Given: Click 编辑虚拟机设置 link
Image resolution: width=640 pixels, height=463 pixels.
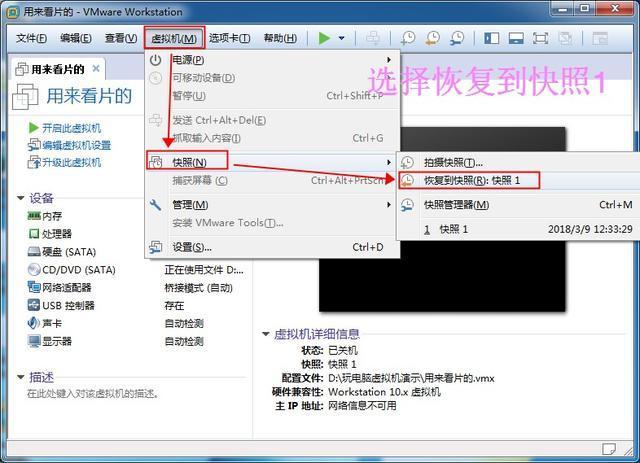Looking at the screenshot, I should [x=76, y=145].
